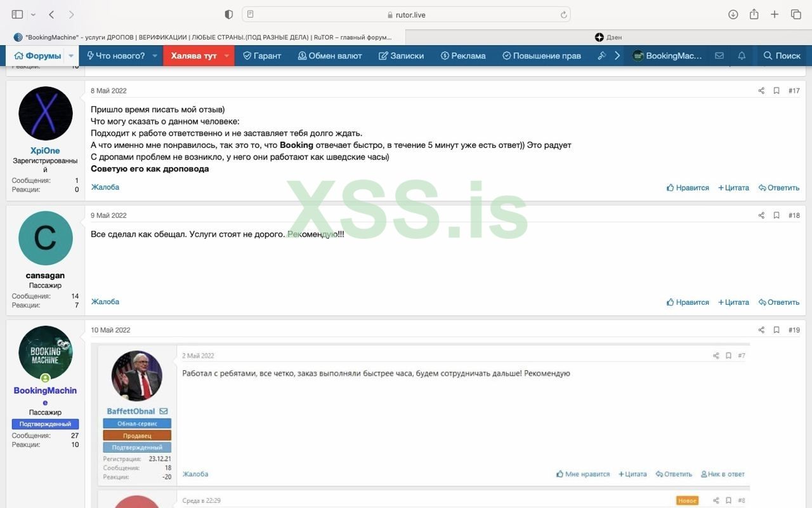The height and width of the screenshot is (508, 812).
Task: Open the Что нового? section
Action: click(116, 56)
